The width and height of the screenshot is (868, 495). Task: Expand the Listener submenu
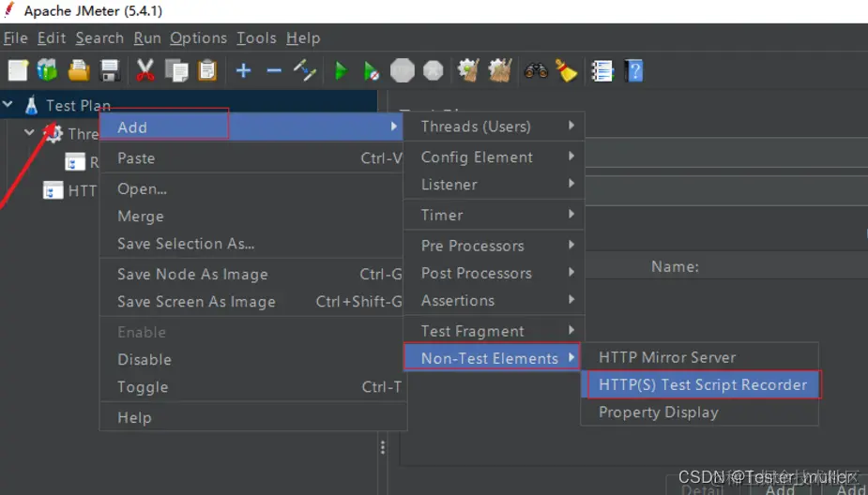494,185
